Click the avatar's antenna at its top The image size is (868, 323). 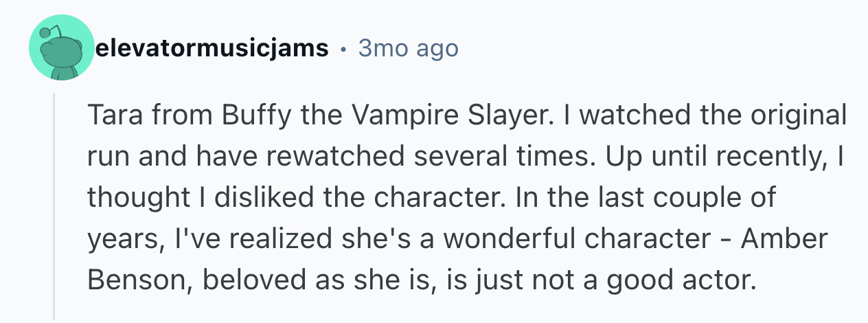click(46, 32)
